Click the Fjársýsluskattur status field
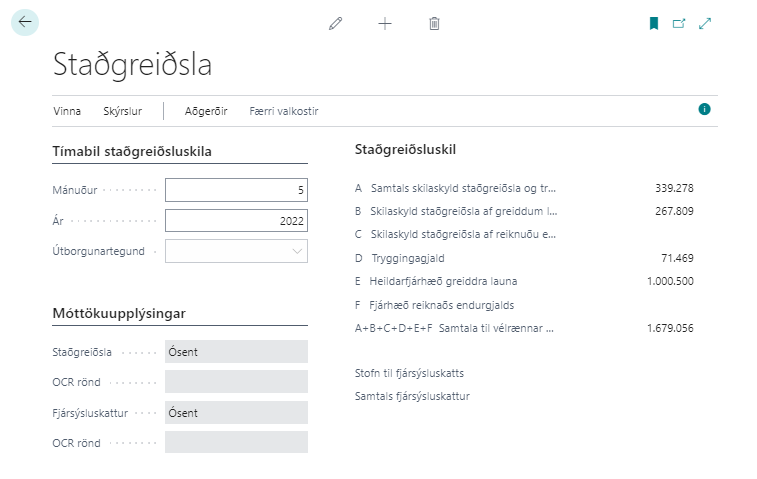757x479 pixels. pyautogui.click(x=236, y=413)
